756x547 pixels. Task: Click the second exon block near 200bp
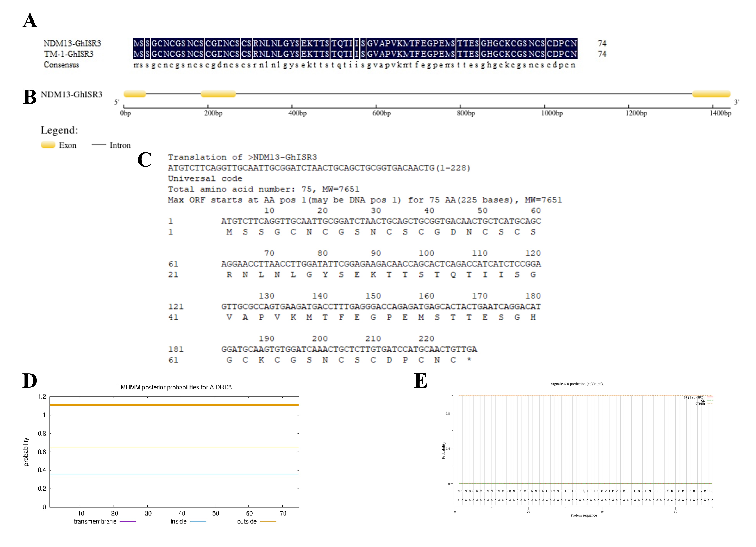[x=218, y=94]
